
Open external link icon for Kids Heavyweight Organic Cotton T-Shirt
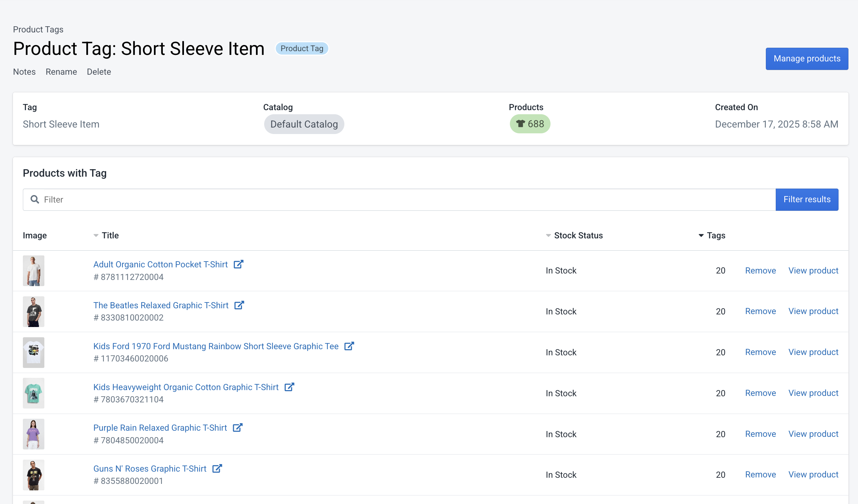(289, 387)
